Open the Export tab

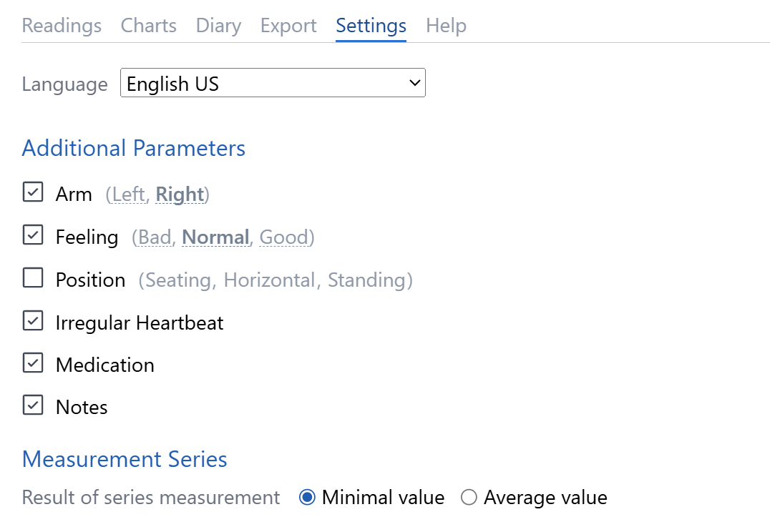[288, 26]
